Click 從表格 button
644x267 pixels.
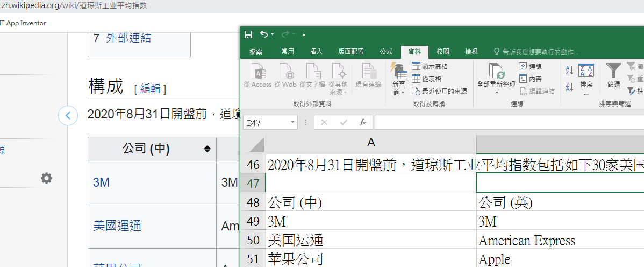(x=426, y=79)
